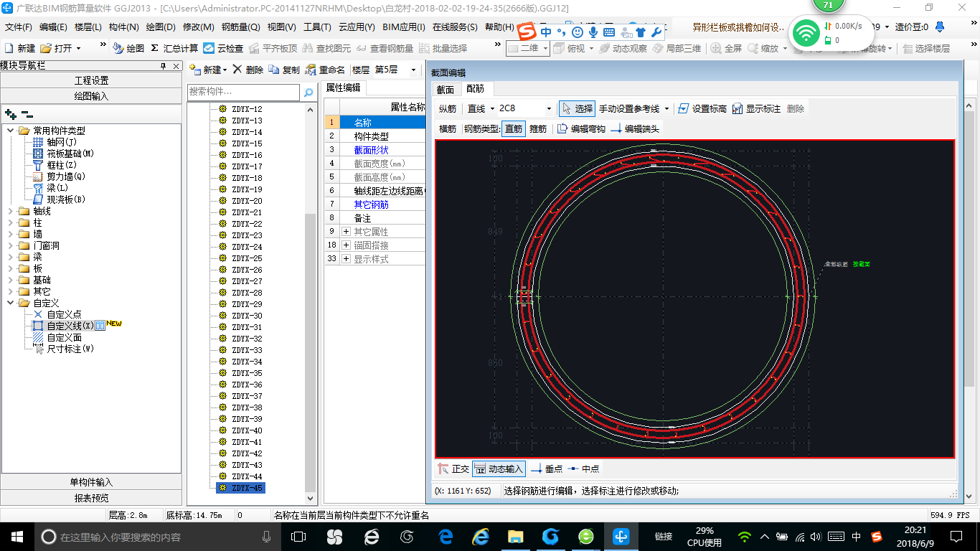Expand 其它属性 row in property table

346,232
